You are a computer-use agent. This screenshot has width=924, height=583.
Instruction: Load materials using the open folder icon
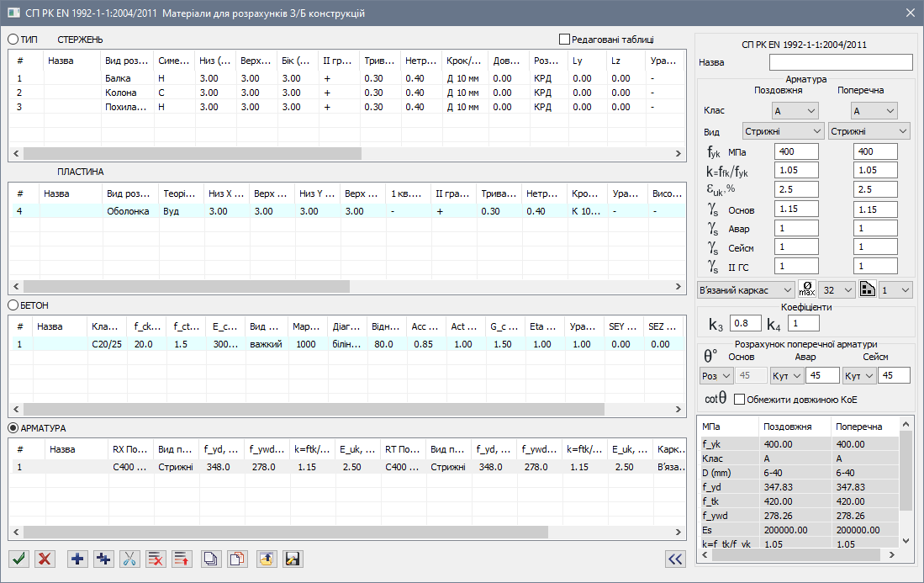coord(267,558)
